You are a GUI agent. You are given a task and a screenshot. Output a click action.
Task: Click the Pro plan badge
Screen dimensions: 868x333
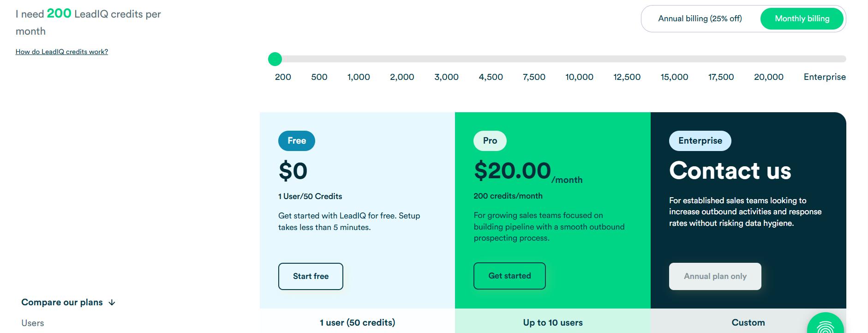[x=489, y=140]
